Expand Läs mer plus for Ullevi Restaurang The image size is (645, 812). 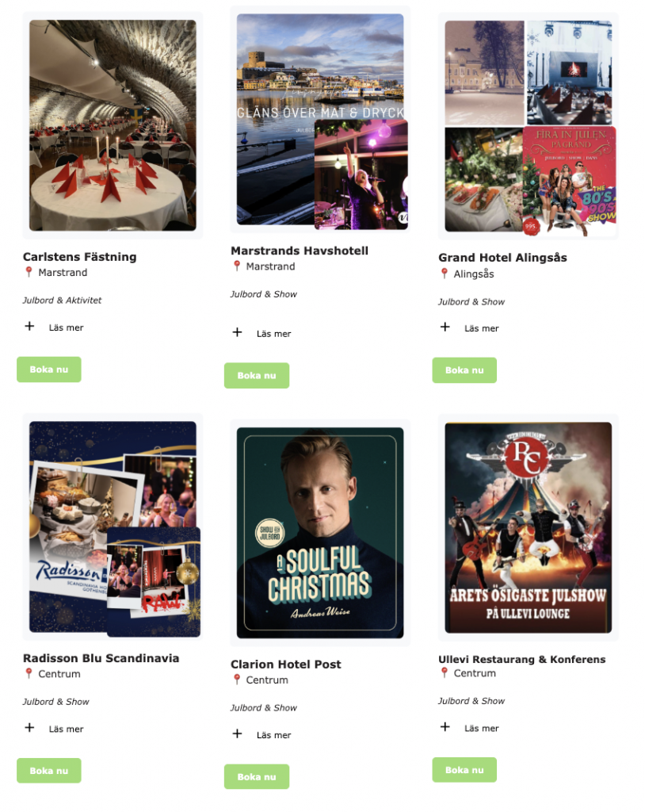click(x=445, y=726)
